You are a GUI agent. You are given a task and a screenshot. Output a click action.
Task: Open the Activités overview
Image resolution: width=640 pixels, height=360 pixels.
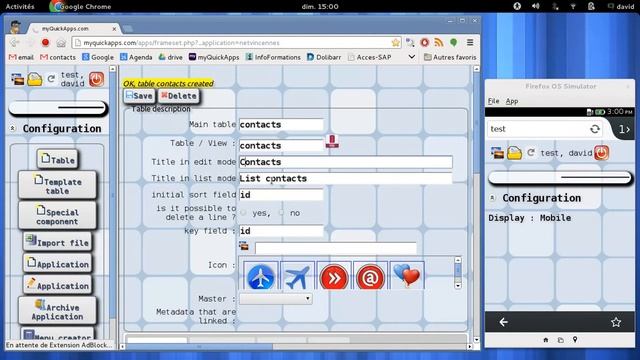pyautogui.click(x=20, y=6)
